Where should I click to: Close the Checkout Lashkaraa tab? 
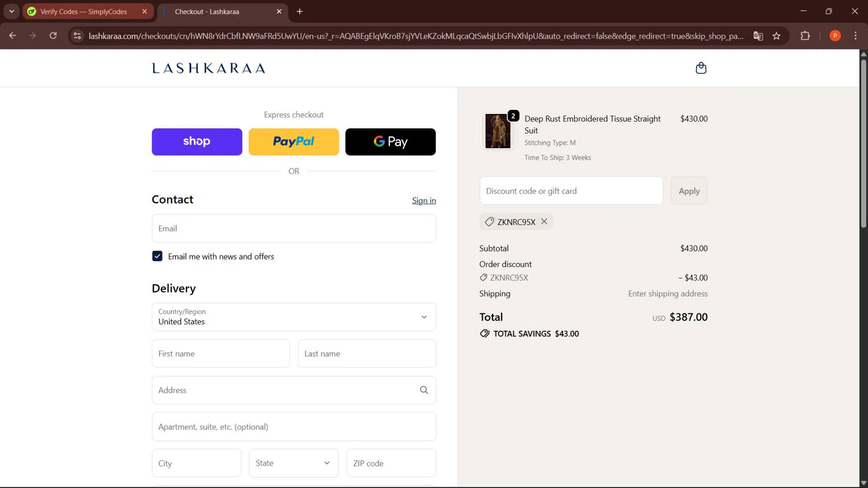[x=279, y=12]
